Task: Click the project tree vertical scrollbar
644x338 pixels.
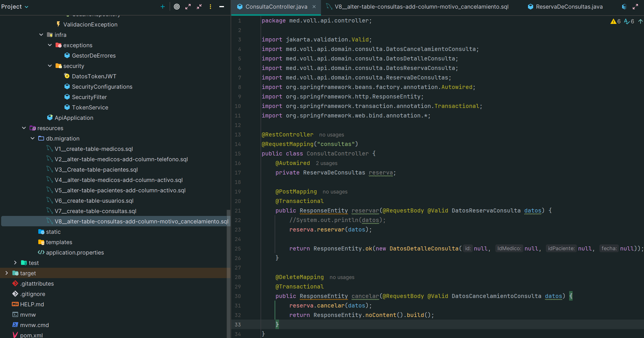Action: point(229,274)
